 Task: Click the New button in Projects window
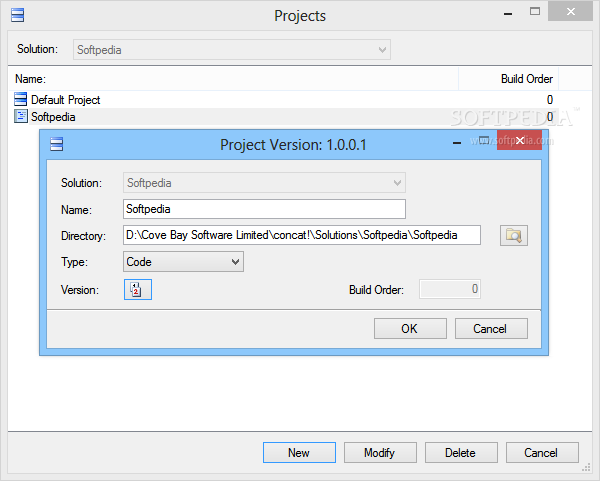299,453
